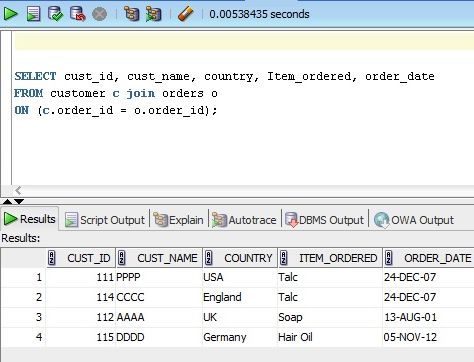Click inside the SQL SELECT line

pos(224,77)
